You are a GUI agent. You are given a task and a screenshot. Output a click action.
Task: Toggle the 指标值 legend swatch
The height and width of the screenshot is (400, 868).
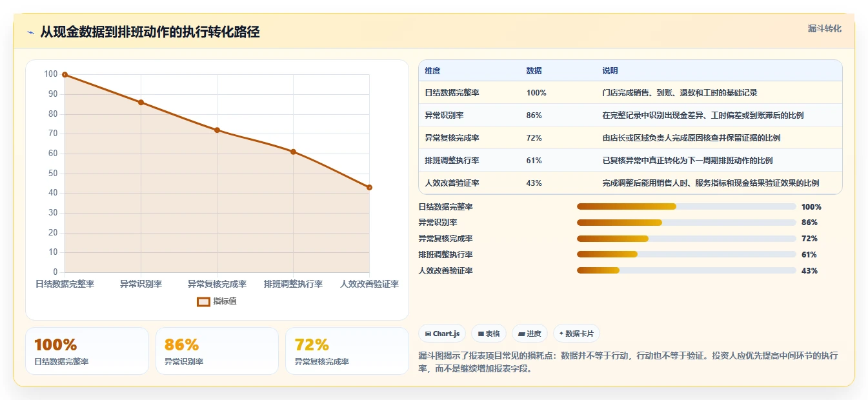tap(203, 301)
